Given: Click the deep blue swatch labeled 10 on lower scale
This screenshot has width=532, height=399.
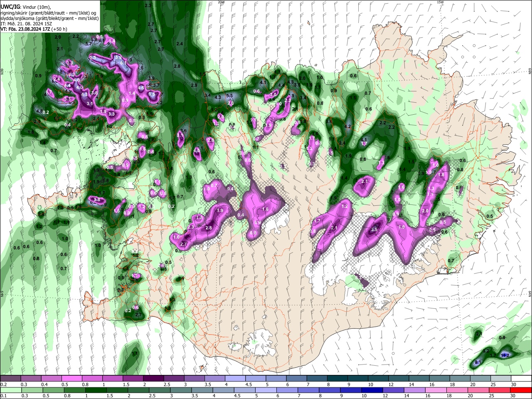Looking at the screenshot, I should pos(372,390).
